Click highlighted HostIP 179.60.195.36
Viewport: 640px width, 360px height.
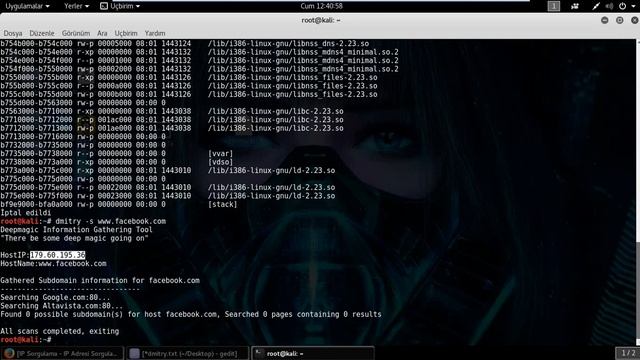58,255
